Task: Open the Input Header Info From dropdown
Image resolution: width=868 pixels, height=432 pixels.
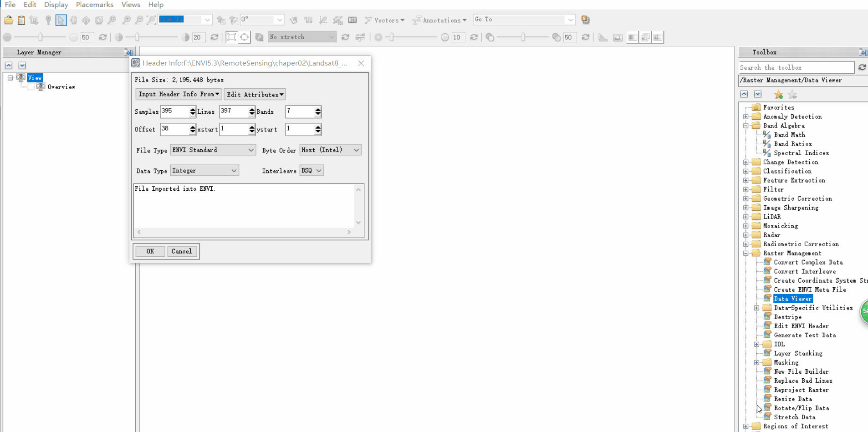Action: point(179,94)
